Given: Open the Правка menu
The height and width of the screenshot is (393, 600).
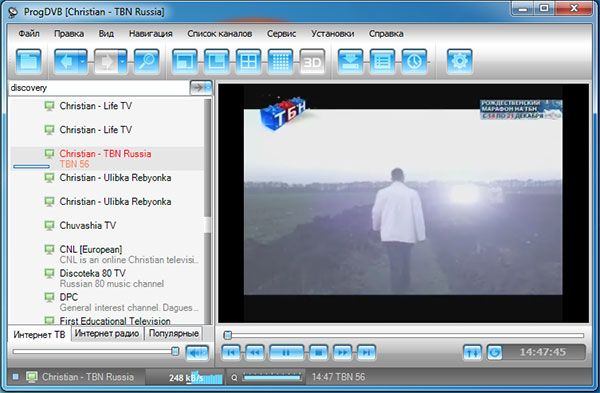Looking at the screenshot, I should pyautogui.click(x=69, y=34).
